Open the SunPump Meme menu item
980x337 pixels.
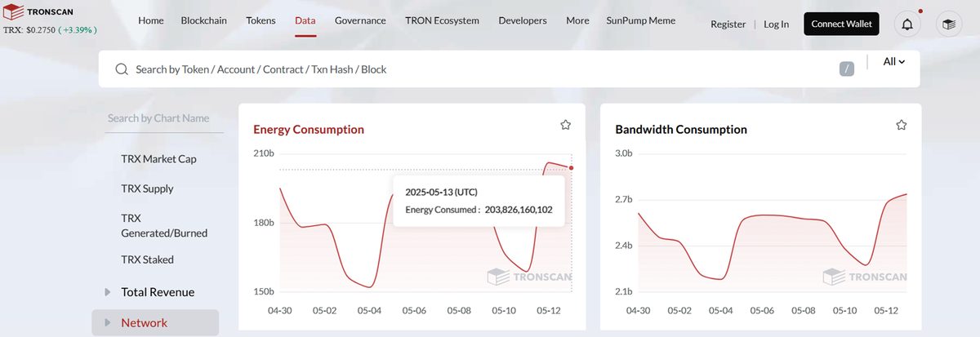[x=641, y=20]
